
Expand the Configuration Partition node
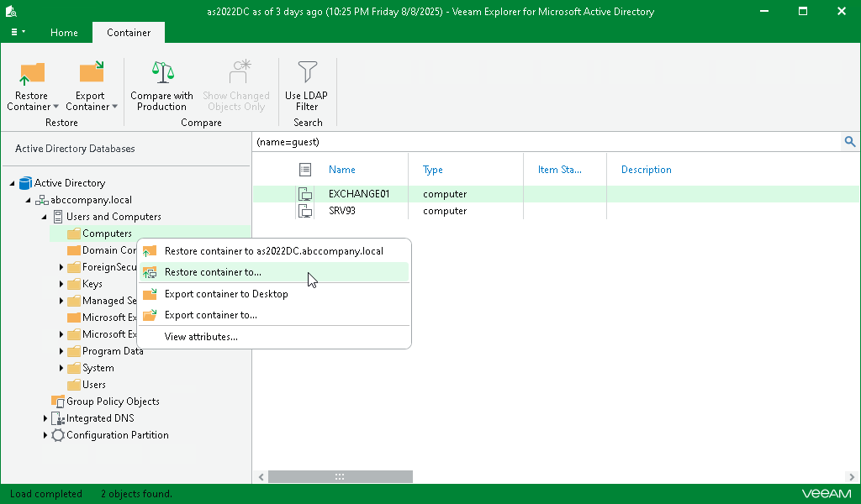click(x=45, y=435)
